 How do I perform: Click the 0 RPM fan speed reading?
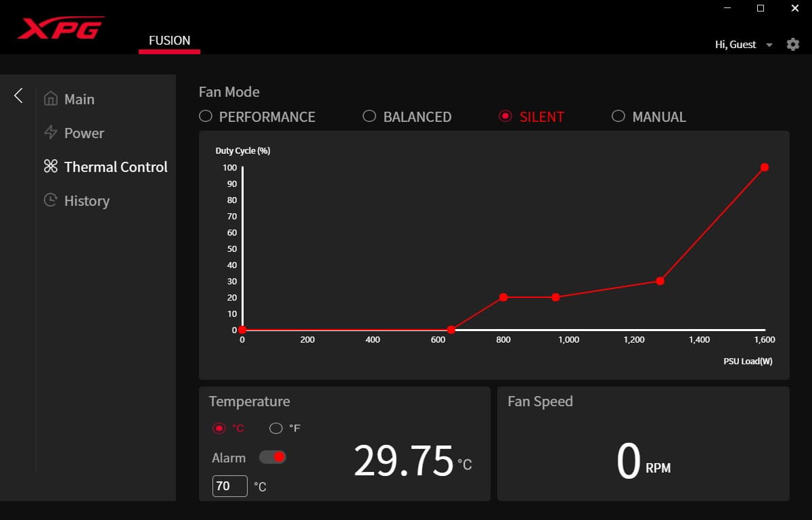tap(643, 462)
